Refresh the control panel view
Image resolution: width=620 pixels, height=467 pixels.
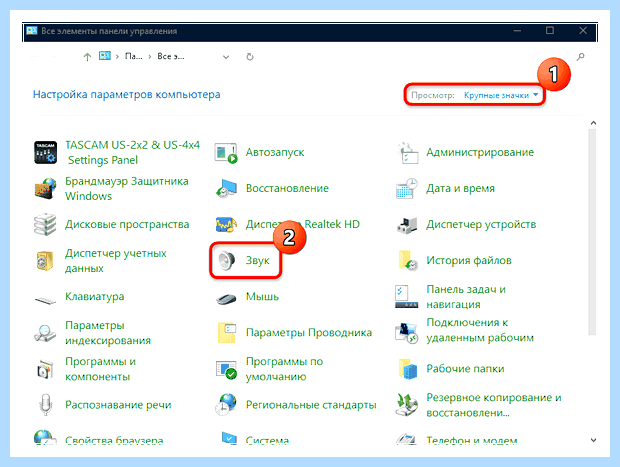point(250,57)
